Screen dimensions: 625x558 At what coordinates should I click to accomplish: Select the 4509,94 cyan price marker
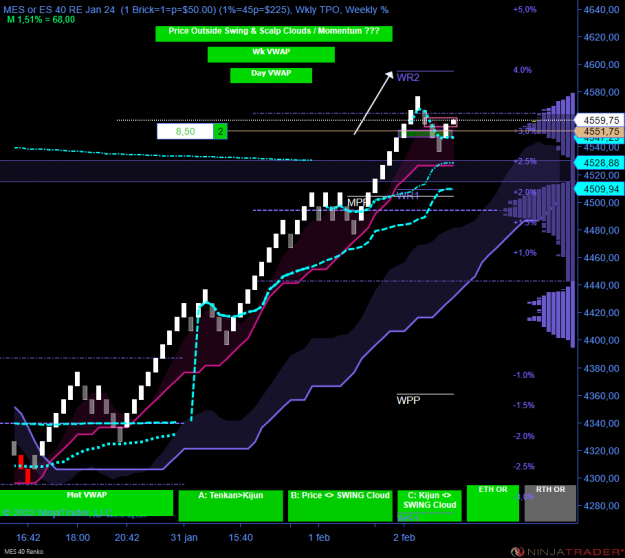click(x=599, y=189)
